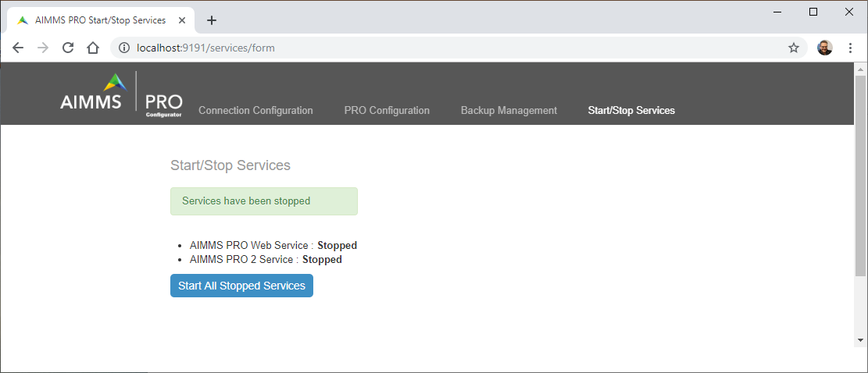The width and height of the screenshot is (868, 373).
Task: Click the scrollbar up arrow
Action: pyautogui.click(x=860, y=69)
